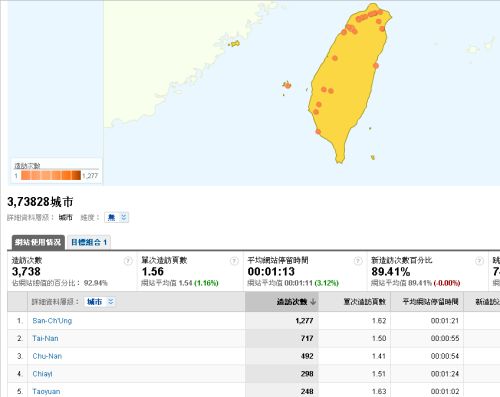The width and height of the screenshot is (500, 397).
Task: Open the 城市 detail level dropdown in table header
Action: [x=100, y=302]
